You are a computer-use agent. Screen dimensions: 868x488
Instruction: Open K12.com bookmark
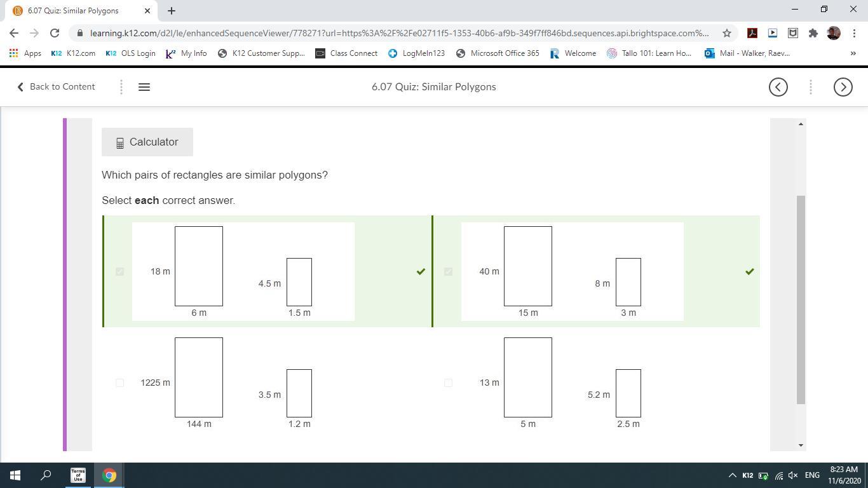73,53
